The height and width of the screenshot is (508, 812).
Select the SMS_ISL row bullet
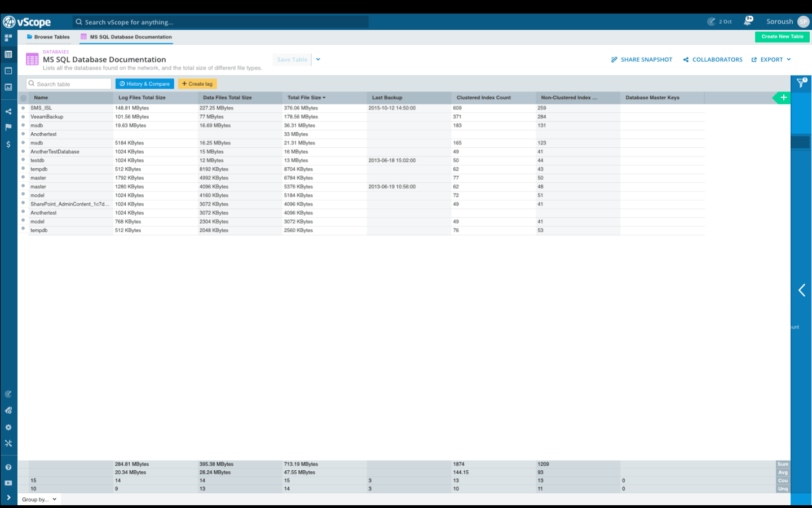click(23, 108)
